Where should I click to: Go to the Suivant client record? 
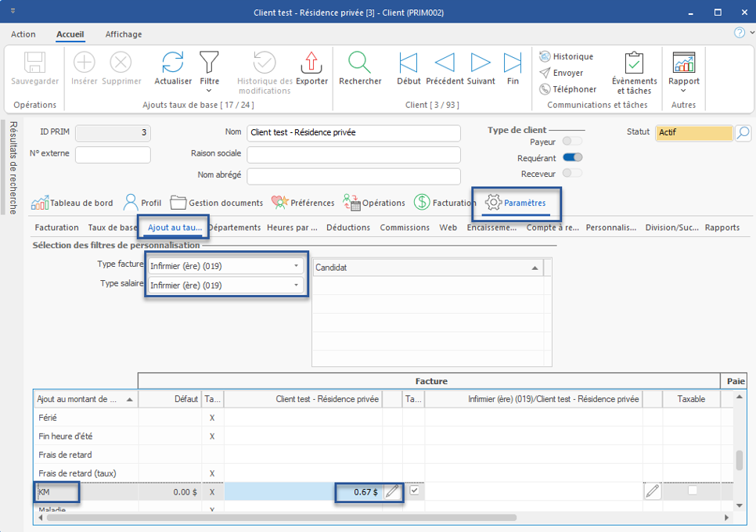pyautogui.click(x=481, y=63)
